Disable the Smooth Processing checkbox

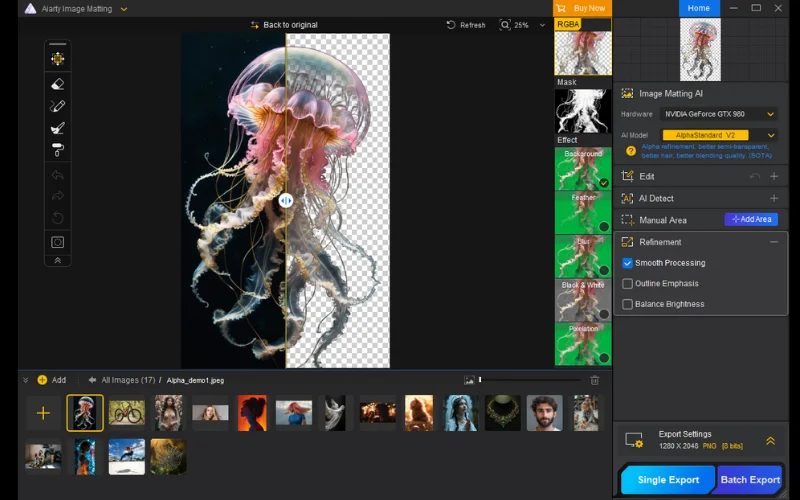(628, 263)
